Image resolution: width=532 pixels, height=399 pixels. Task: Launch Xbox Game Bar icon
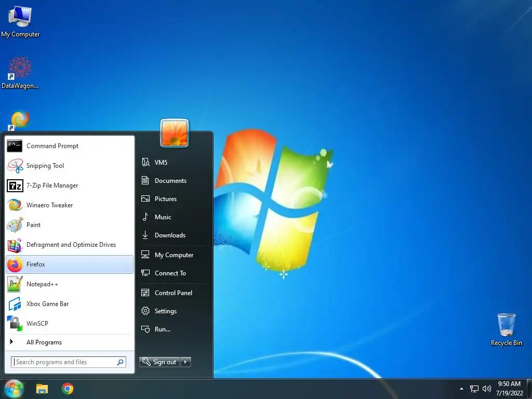click(15, 303)
